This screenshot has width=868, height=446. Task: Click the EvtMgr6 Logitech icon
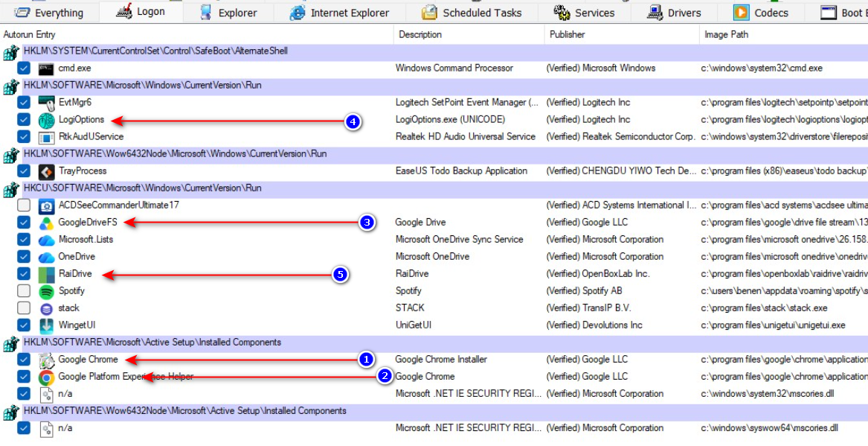coord(46,103)
